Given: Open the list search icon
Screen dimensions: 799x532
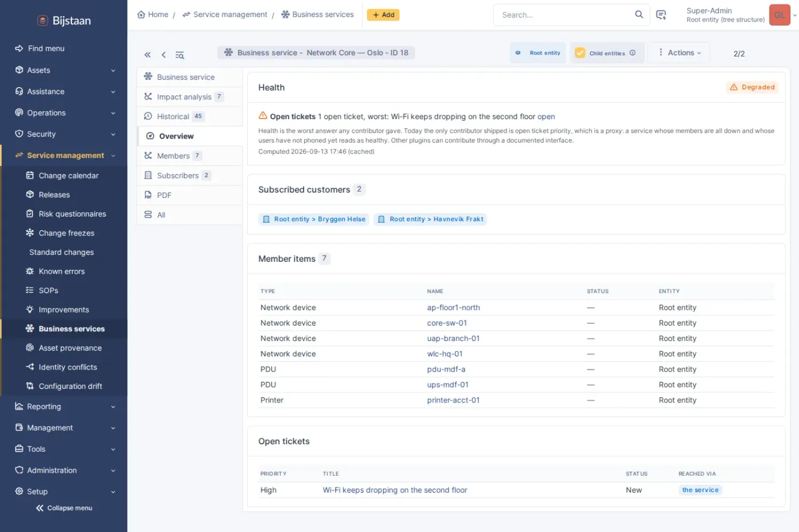Looking at the screenshot, I should pyautogui.click(x=179, y=55).
